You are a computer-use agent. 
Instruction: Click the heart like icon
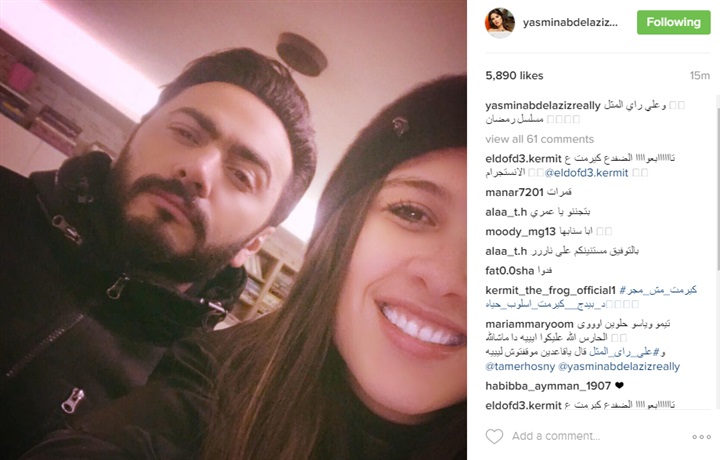[494, 436]
